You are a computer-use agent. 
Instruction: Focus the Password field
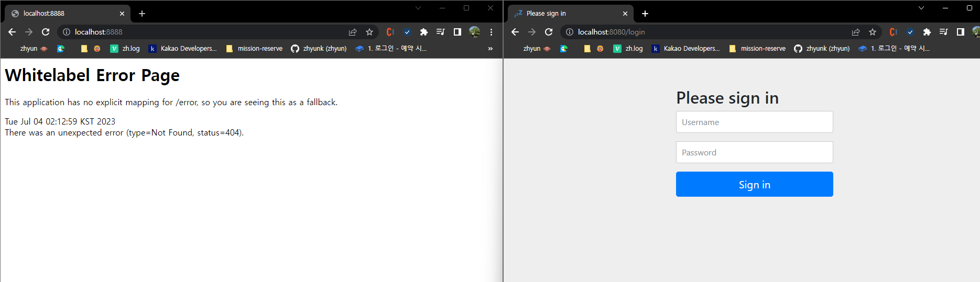(755, 152)
